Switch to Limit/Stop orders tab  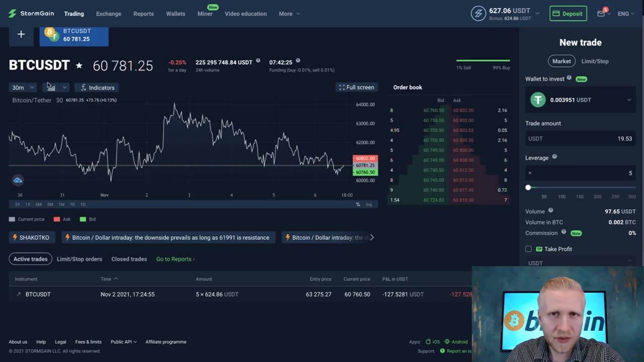79,259
